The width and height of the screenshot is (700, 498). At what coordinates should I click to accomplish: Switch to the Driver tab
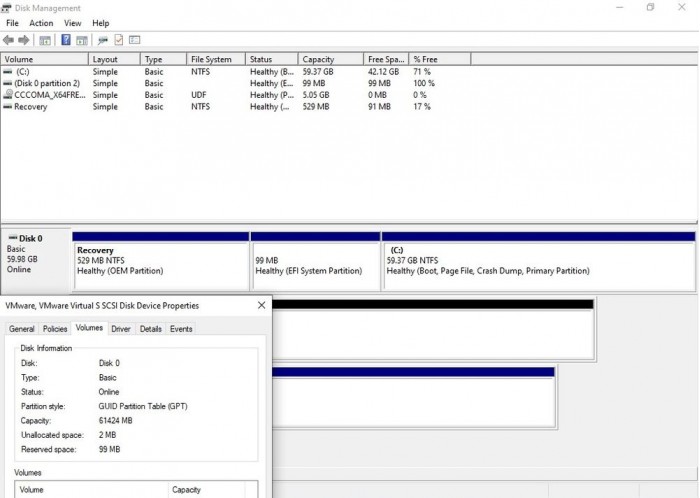pos(121,329)
